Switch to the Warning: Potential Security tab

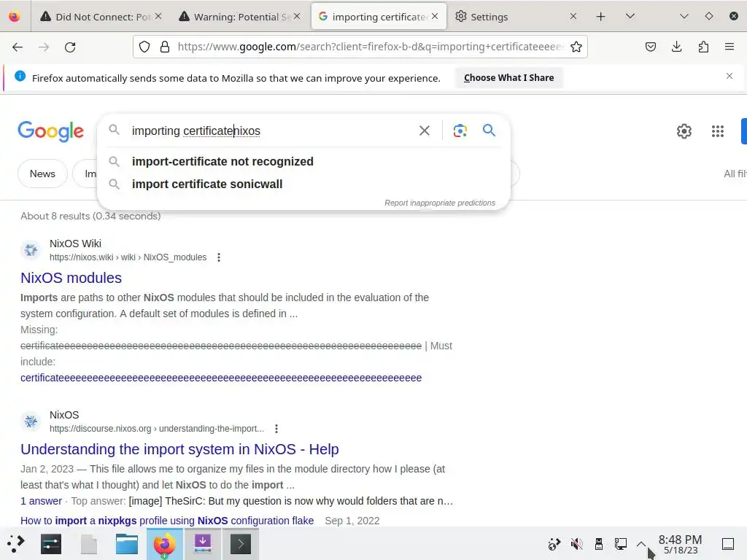pyautogui.click(x=239, y=17)
